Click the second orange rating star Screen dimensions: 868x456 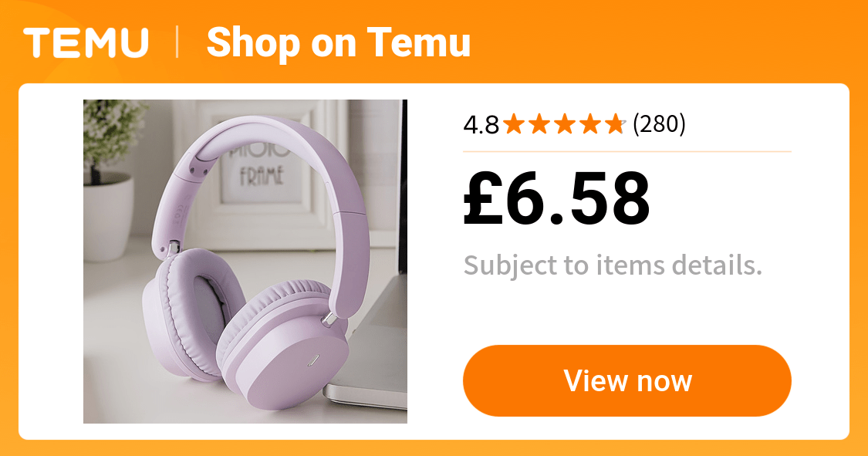[x=539, y=124]
